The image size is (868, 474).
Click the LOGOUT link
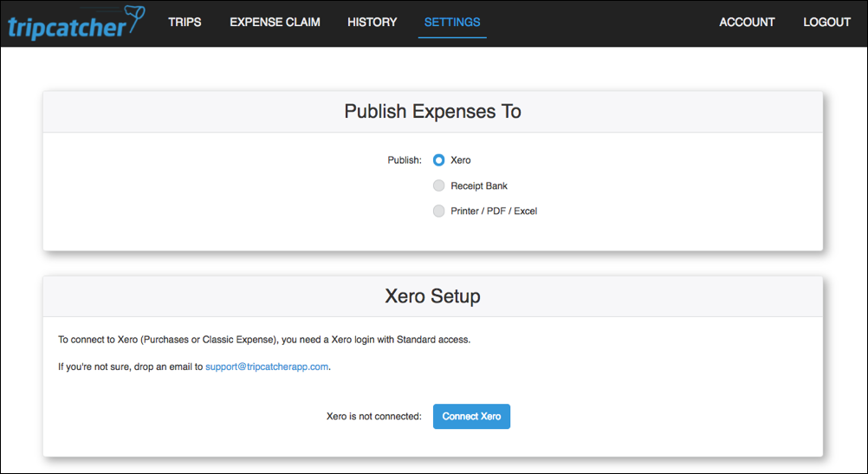pos(826,23)
